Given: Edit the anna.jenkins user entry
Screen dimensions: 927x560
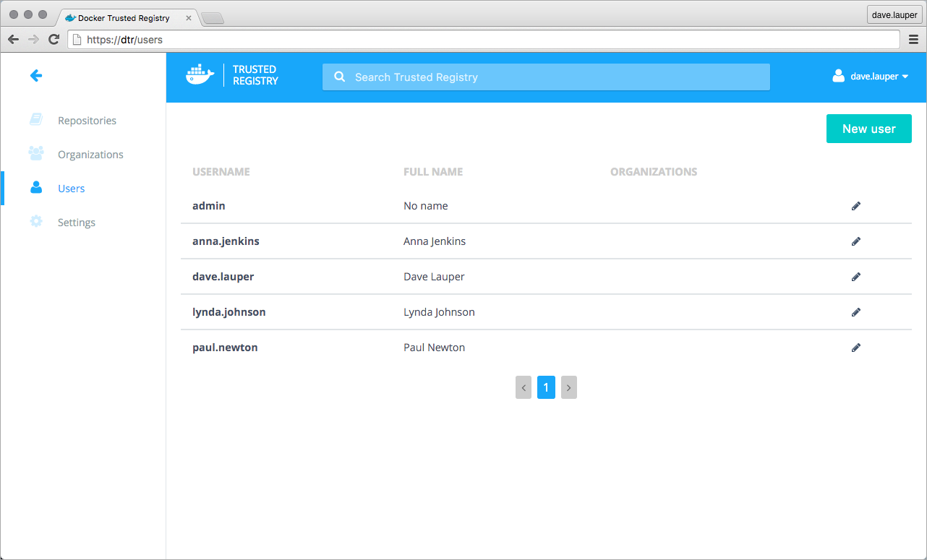Looking at the screenshot, I should pos(856,241).
